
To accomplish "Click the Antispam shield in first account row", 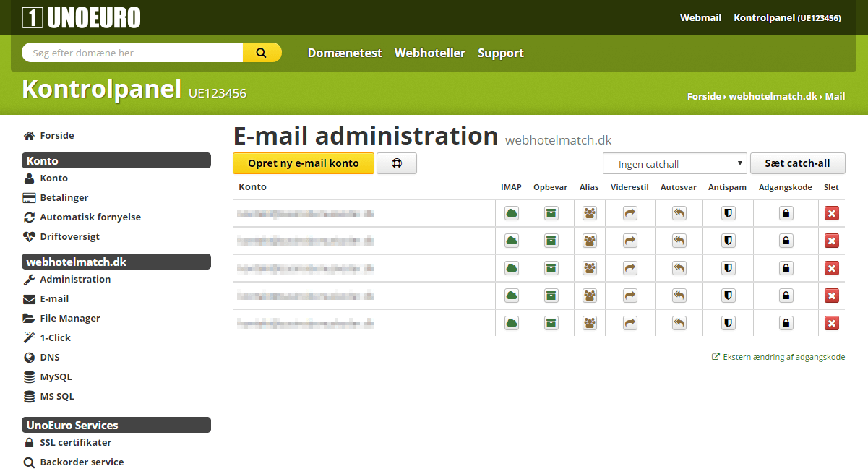I will click(x=729, y=213).
